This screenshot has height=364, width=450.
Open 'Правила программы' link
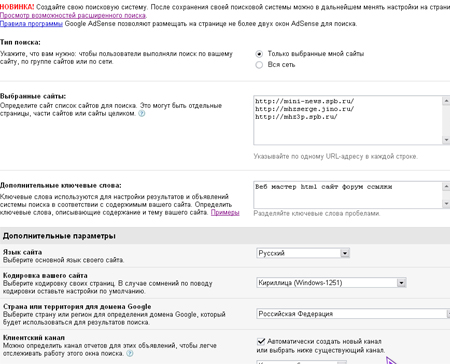(31, 24)
